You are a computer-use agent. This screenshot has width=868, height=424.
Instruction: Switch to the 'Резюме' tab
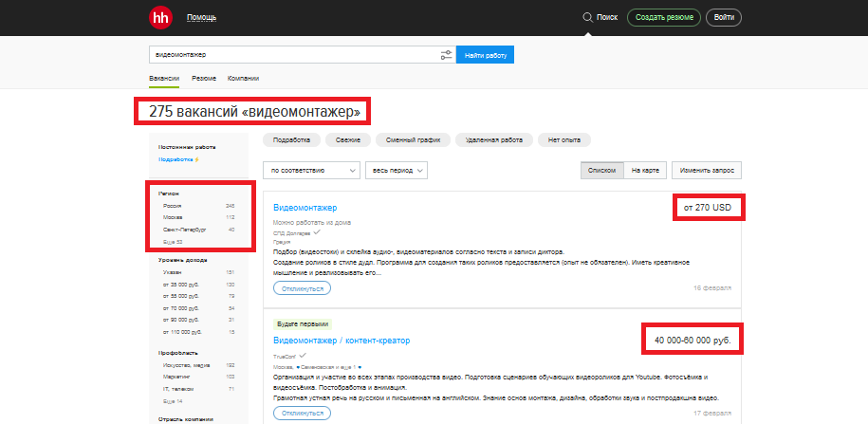(204, 78)
